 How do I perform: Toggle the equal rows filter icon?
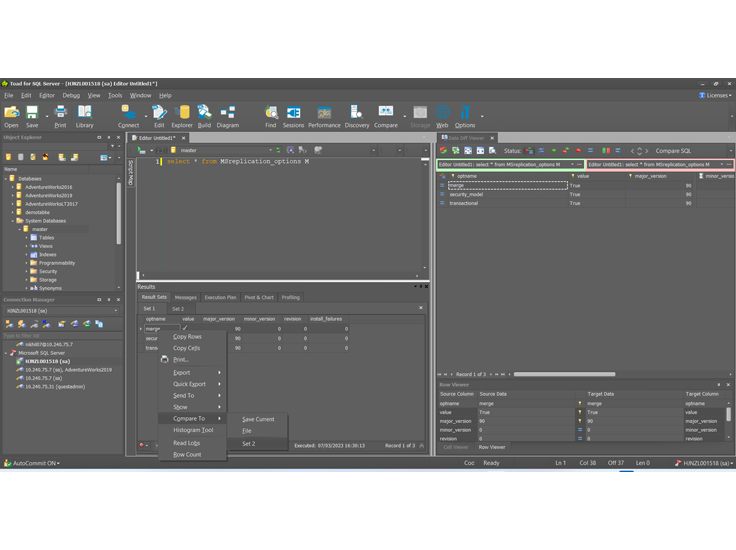(x=590, y=151)
